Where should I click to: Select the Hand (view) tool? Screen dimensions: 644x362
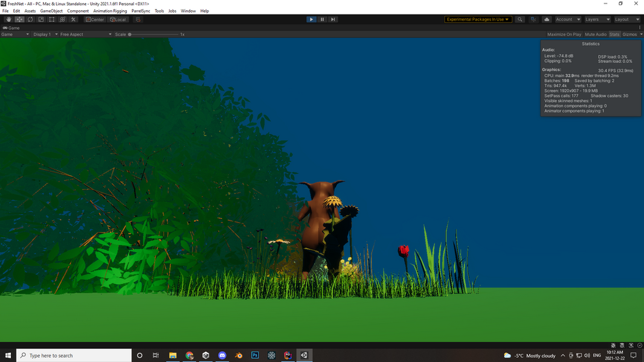[x=8, y=19]
